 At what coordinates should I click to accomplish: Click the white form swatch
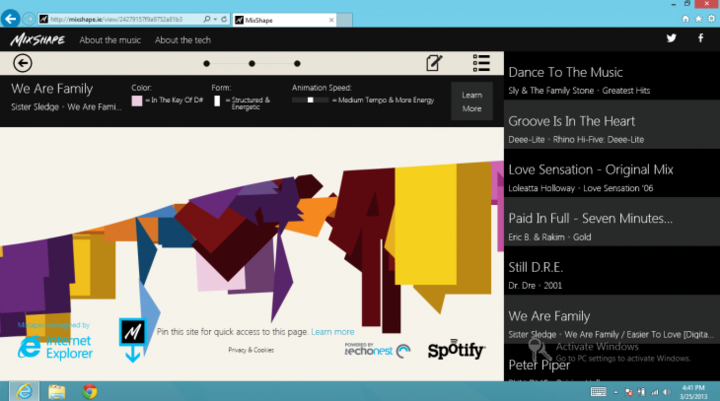217,101
